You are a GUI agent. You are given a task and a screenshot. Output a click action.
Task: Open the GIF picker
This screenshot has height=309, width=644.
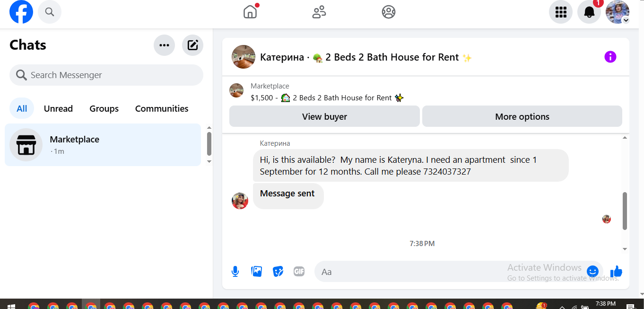tap(299, 272)
